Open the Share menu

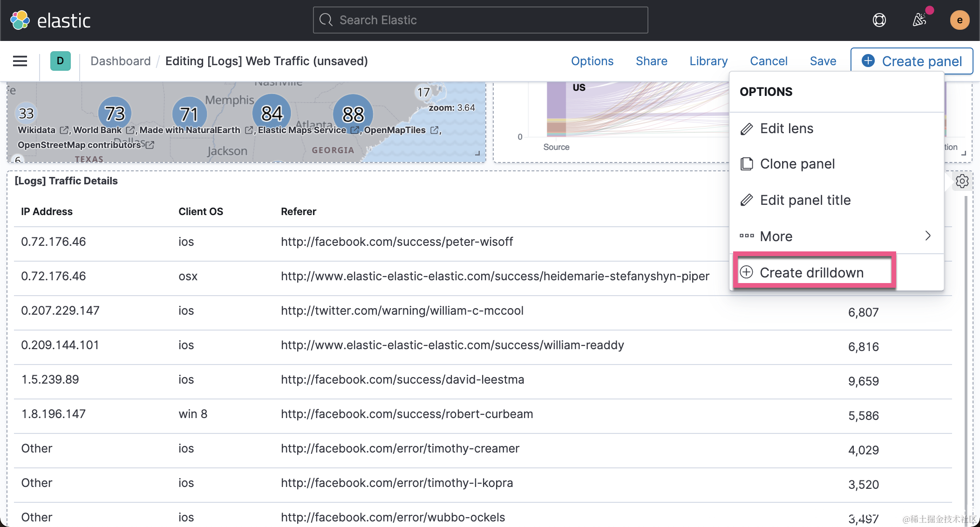pyautogui.click(x=651, y=61)
